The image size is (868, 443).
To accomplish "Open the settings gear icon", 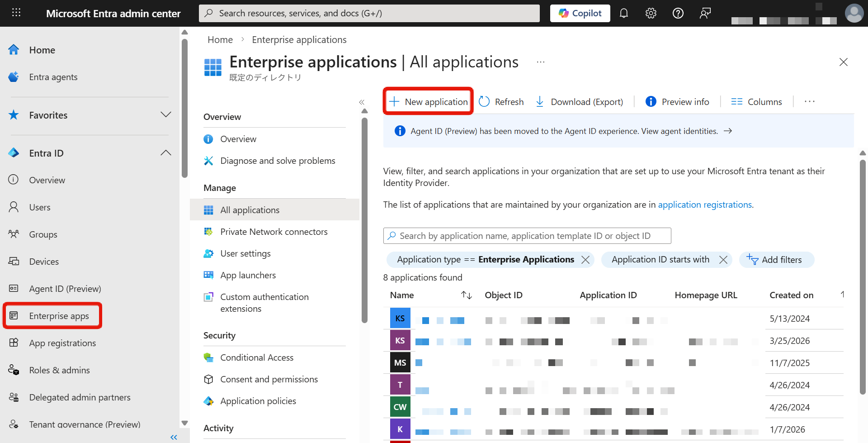I will point(651,13).
